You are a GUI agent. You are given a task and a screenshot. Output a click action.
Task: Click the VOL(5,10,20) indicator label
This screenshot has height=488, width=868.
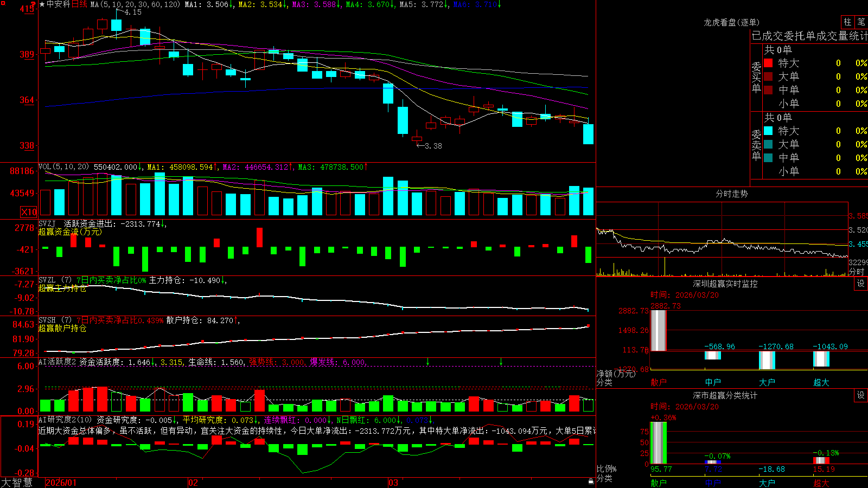tap(63, 167)
